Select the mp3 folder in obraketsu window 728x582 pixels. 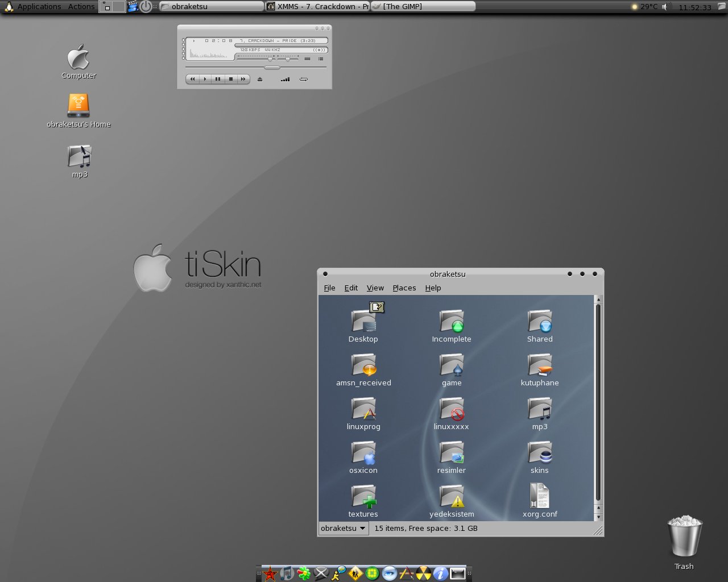point(540,414)
